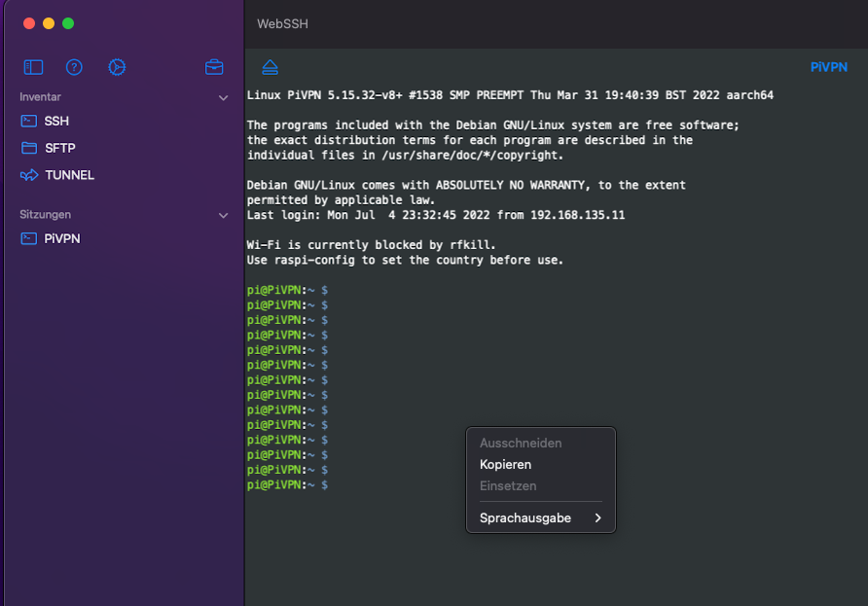The height and width of the screenshot is (606, 868).
Task: Click the folder icon next to SFTP
Action: click(29, 148)
